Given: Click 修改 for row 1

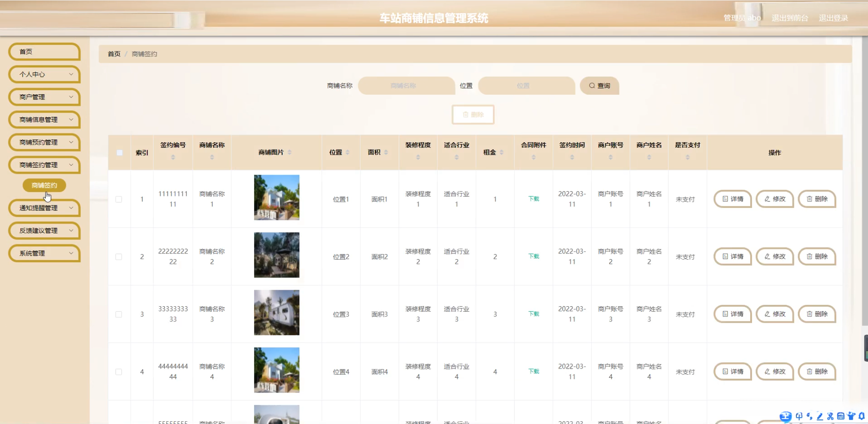Looking at the screenshot, I should (x=775, y=199).
